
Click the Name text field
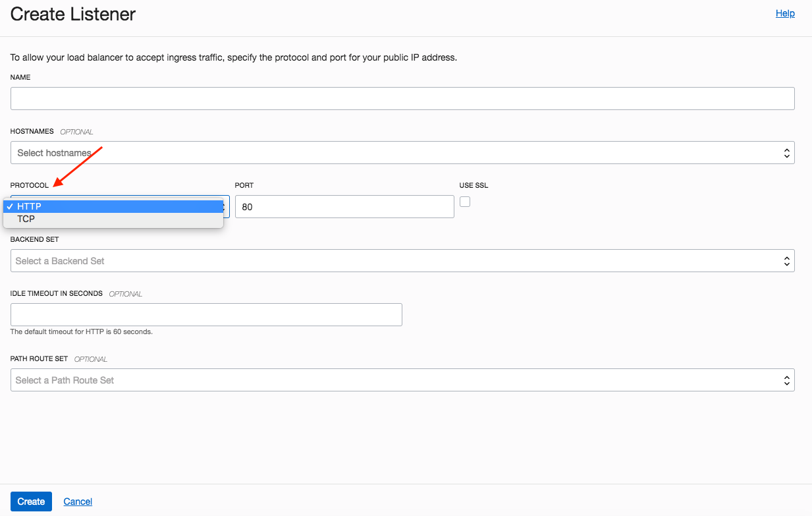coord(402,99)
